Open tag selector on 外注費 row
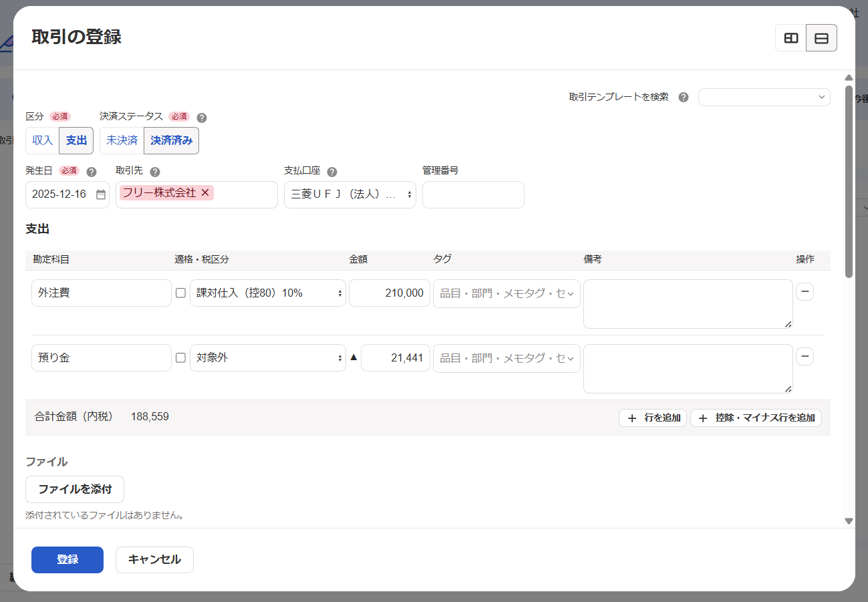Screen dimensions: 868x602 point(507,293)
